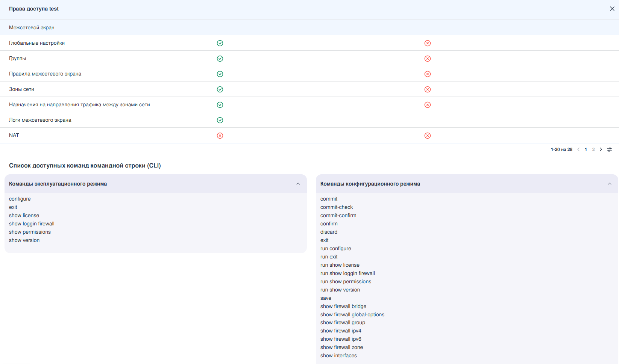The width and height of the screenshot is (619, 364).
Task: Collapse Команды эксплуатационного режима panel
Action: click(298, 184)
